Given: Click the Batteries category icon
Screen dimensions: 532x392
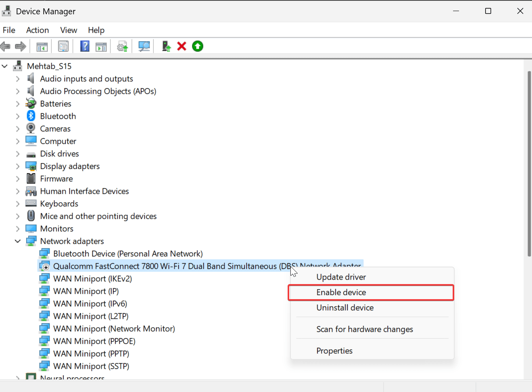Looking at the screenshot, I should tap(31, 104).
